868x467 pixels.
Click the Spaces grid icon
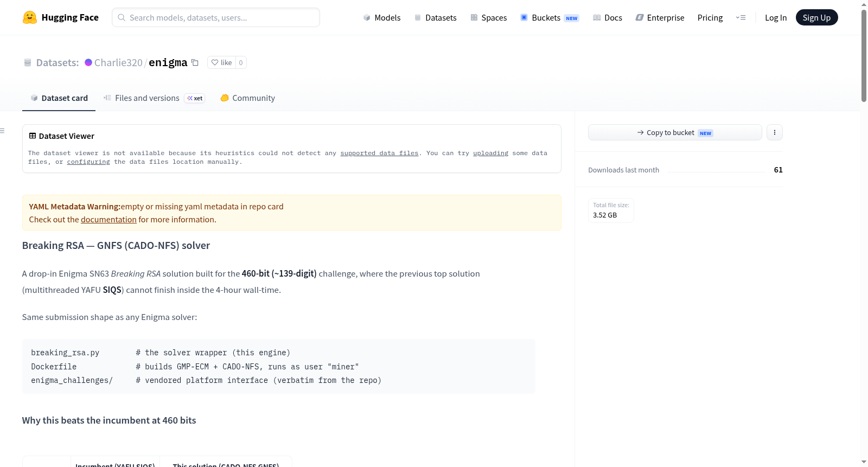click(x=474, y=17)
